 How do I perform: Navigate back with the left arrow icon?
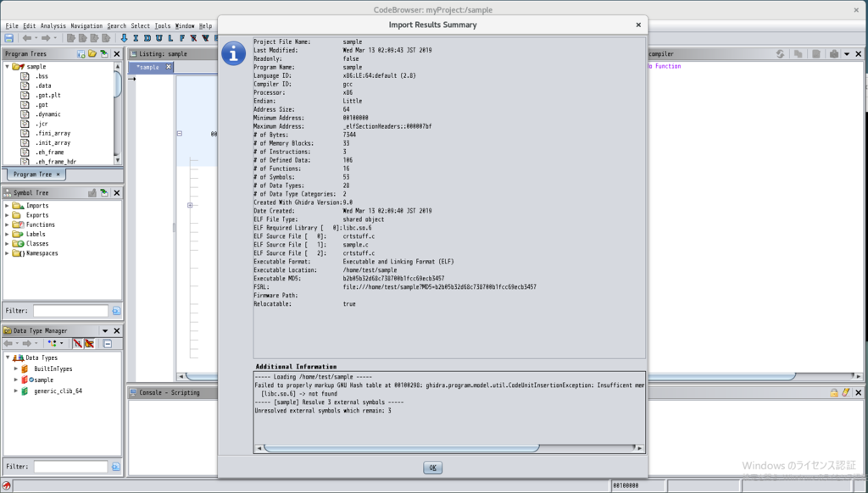click(26, 38)
